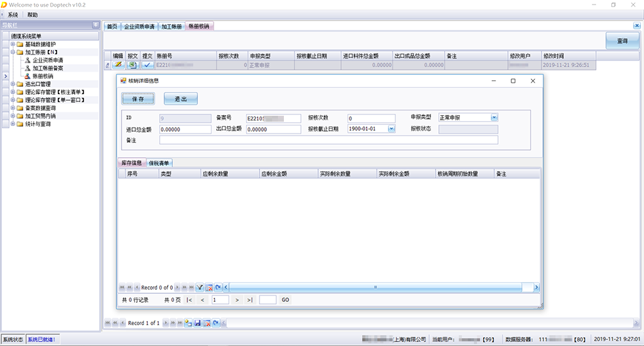This screenshot has height=346, width=644.
Task: Expand 理论库存管理【核注清单】 node
Action: coord(12,92)
